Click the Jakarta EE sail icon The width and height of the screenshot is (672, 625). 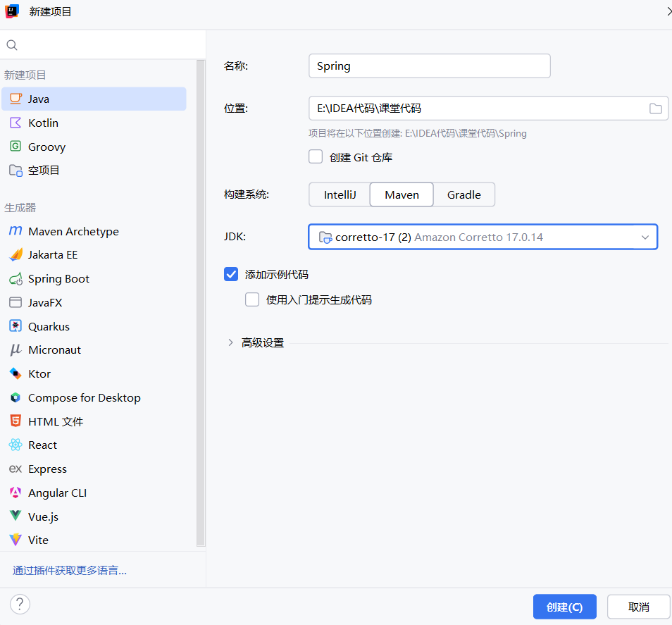[16, 254]
